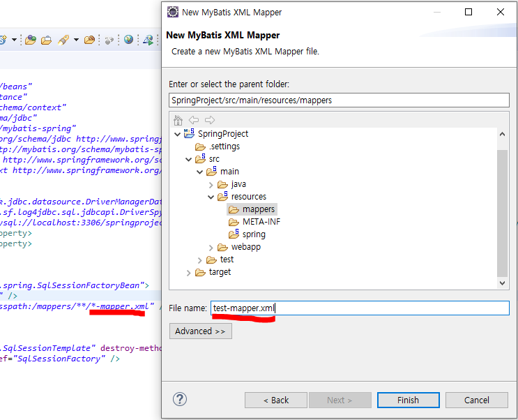Click the File name input field

pyautogui.click(x=360, y=308)
